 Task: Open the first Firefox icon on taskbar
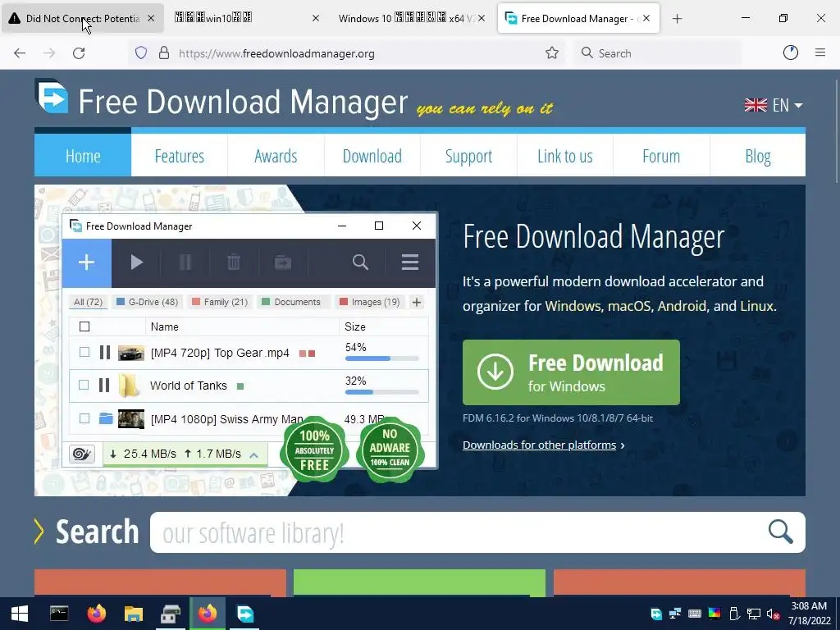tap(97, 614)
